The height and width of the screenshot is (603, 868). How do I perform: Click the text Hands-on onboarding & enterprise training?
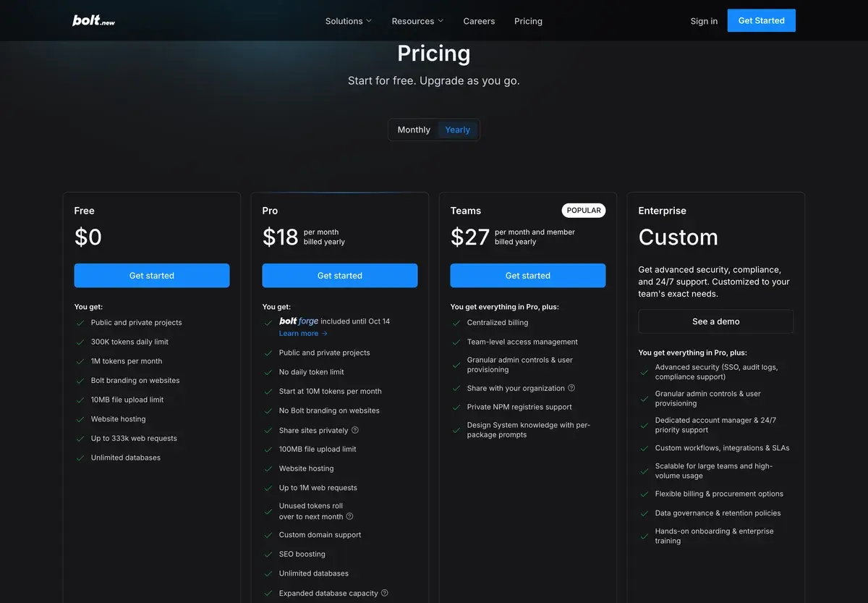point(714,536)
